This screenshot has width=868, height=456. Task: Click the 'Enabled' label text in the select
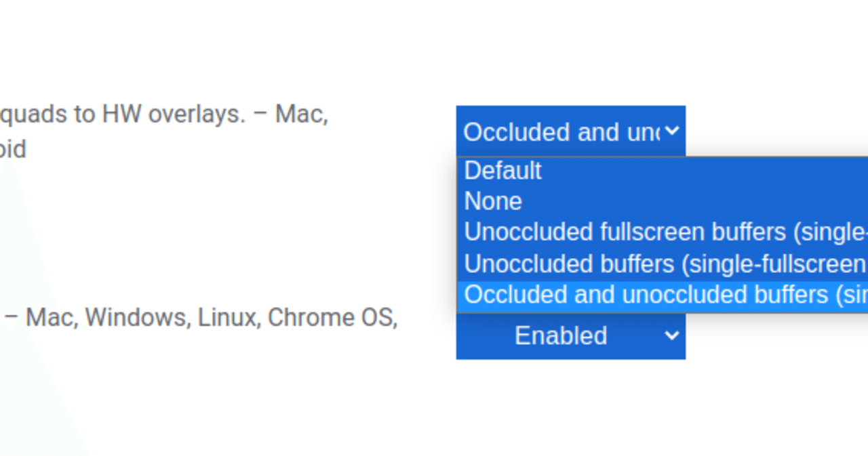click(x=561, y=335)
